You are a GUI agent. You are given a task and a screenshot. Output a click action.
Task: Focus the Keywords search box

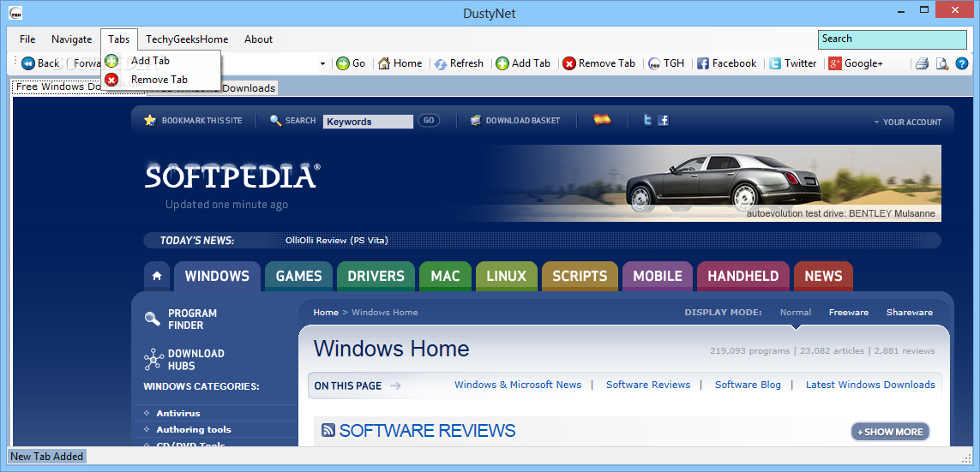(368, 122)
